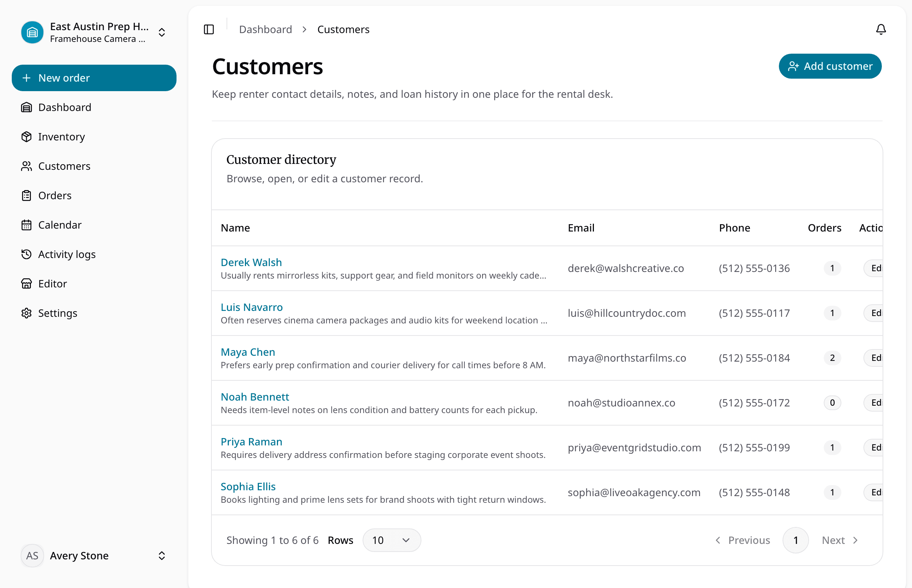912x588 pixels.
Task: Click phone (512) 555-0184
Action: [x=754, y=358]
